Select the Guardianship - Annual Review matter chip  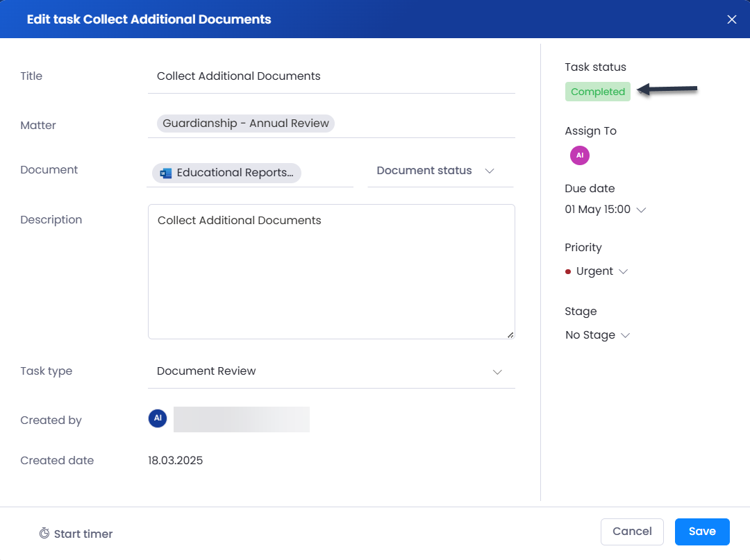point(245,124)
